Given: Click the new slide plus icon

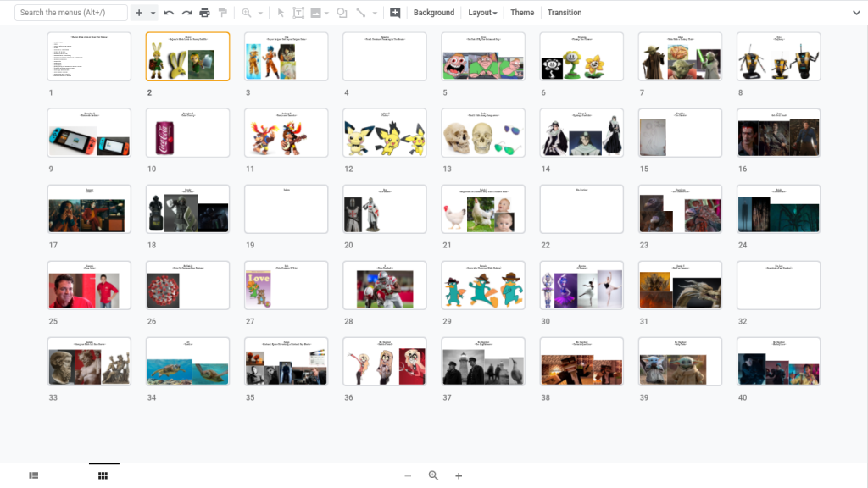Looking at the screenshot, I should tap(139, 13).
